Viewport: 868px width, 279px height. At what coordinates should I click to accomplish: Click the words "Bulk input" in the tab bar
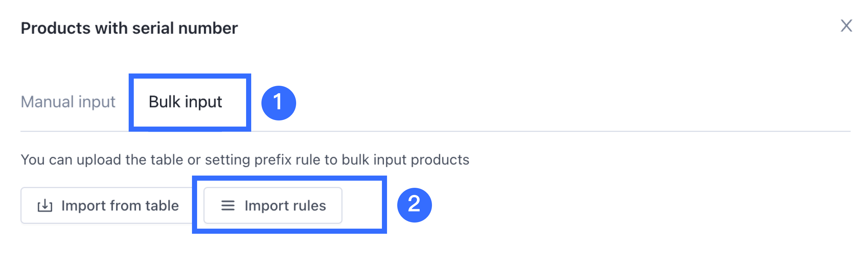[x=186, y=102]
